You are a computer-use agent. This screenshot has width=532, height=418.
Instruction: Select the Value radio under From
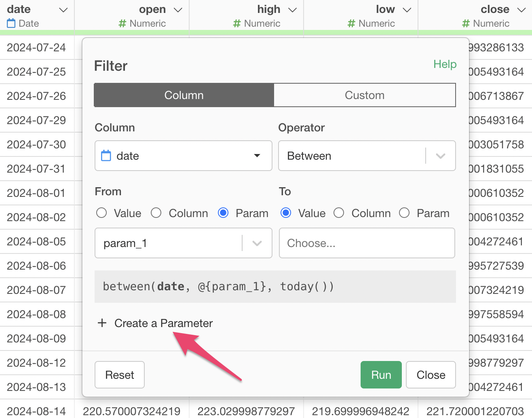coord(102,213)
